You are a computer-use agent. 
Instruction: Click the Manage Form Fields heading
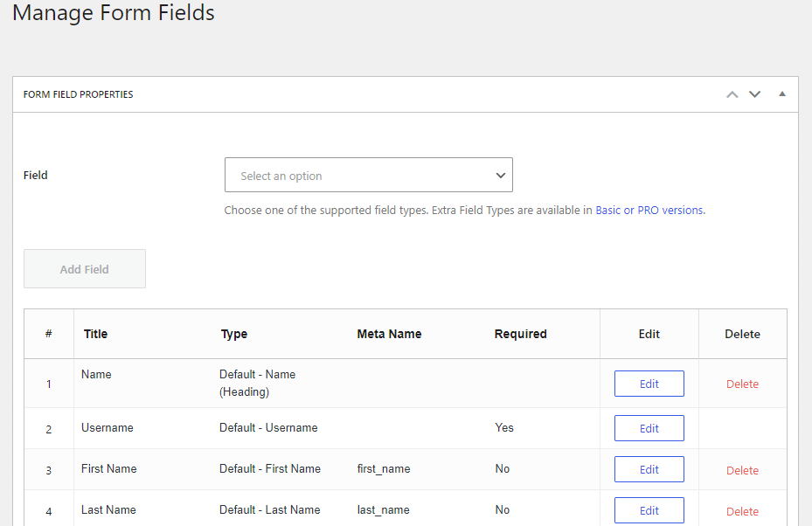click(x=113, y=13)
